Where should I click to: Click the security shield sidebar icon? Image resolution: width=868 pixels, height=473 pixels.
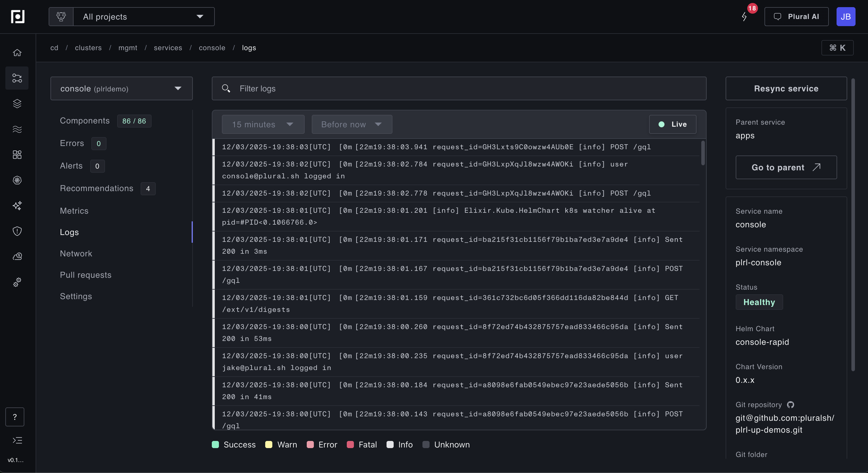coord(17,231)
